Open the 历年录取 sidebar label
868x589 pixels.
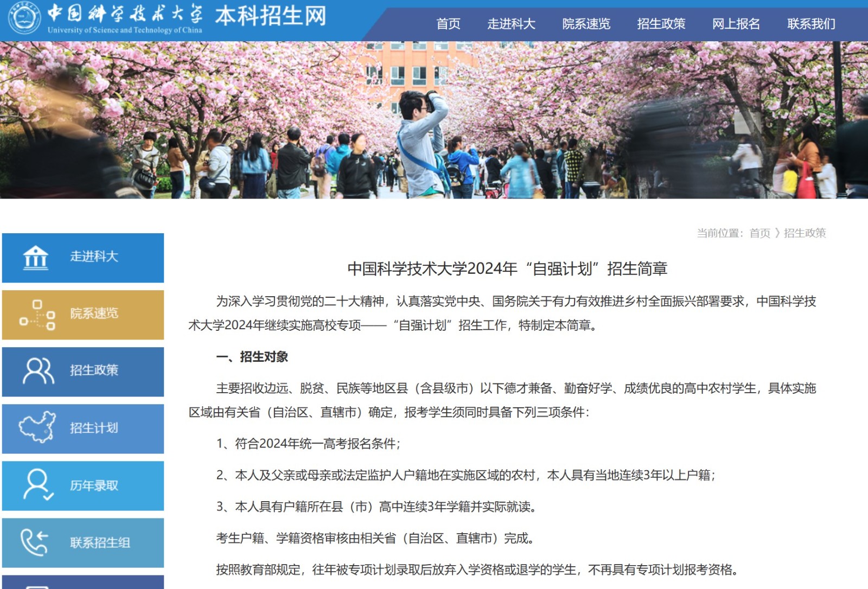tap(94, 485)
